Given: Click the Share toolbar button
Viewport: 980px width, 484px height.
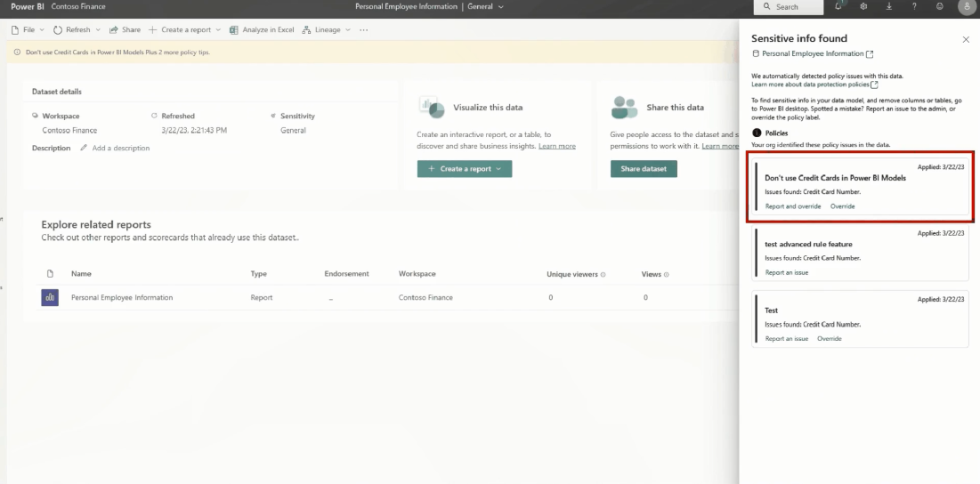Looking at the screenshot, I should tap(125, 29).
